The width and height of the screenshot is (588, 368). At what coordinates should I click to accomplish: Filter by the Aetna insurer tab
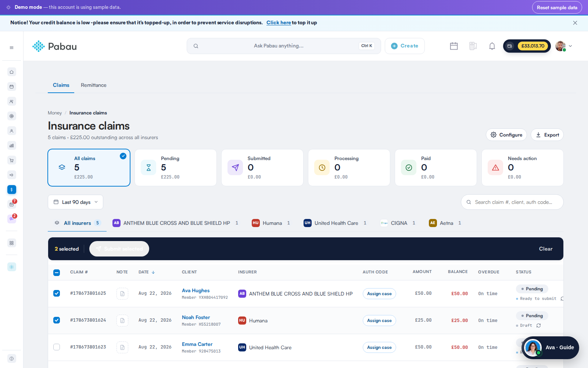(445, 223)
